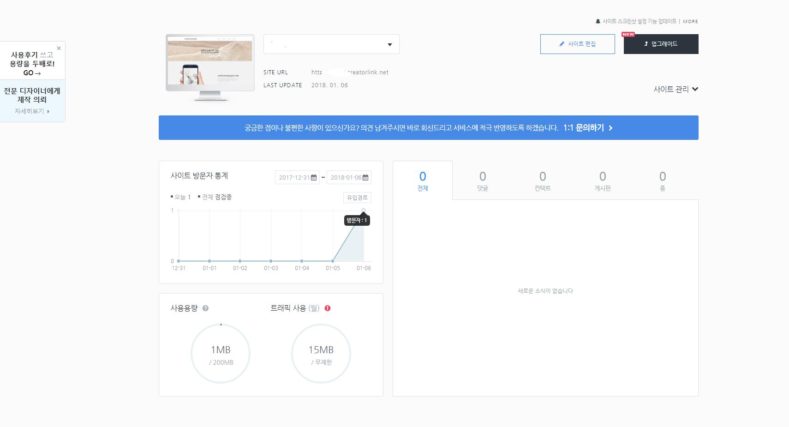
Task: Click the 업그레이드 upgrade button
Action: click(x=660, y=44)
